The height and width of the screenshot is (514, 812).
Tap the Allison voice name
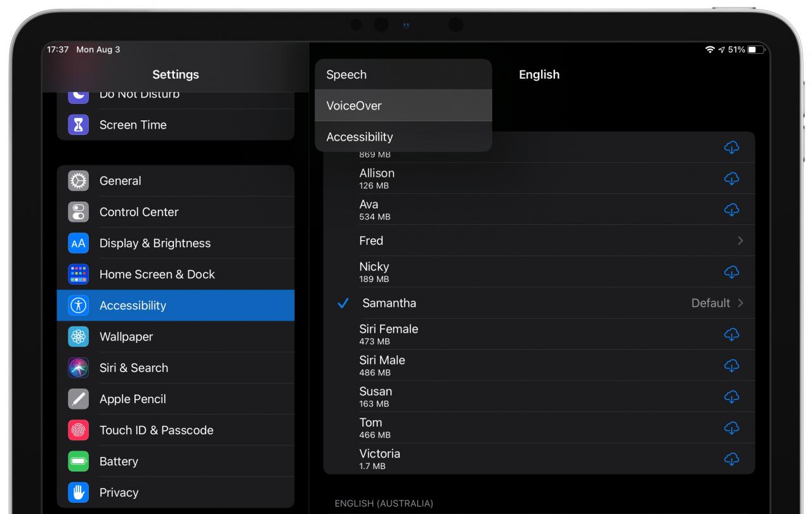click(377, 173)
